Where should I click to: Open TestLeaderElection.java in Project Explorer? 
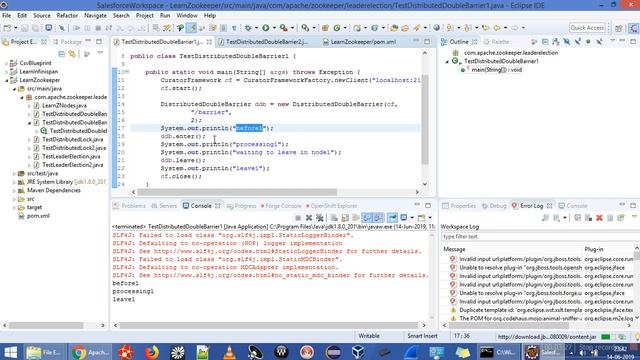click(x=71, y=156)
